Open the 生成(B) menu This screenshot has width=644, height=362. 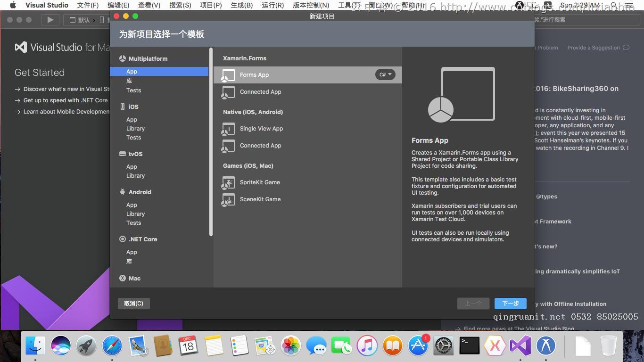point(242,5)
